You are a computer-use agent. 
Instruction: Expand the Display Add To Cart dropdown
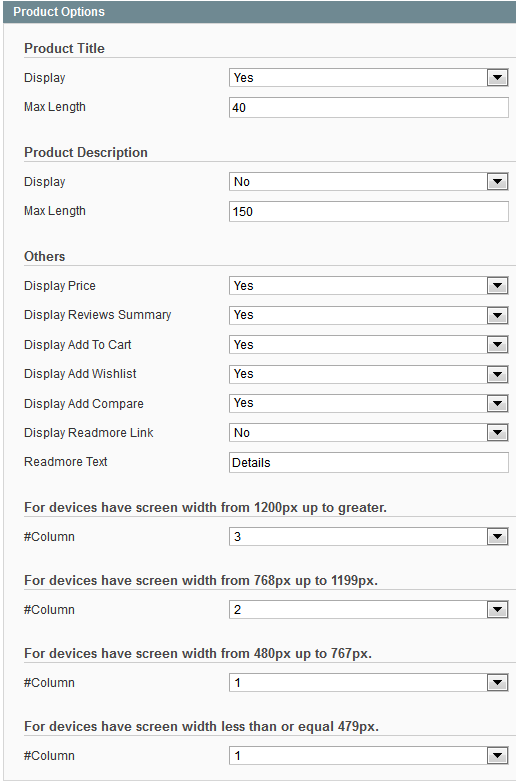pos(369,345)
